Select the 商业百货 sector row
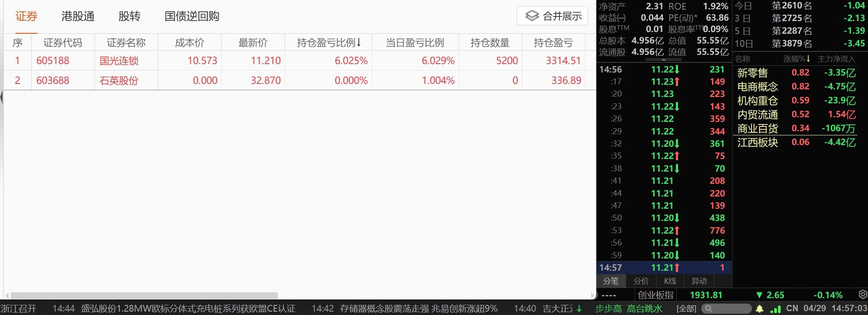The width and height of the screenshot is (868, 315). pos(797,128)
